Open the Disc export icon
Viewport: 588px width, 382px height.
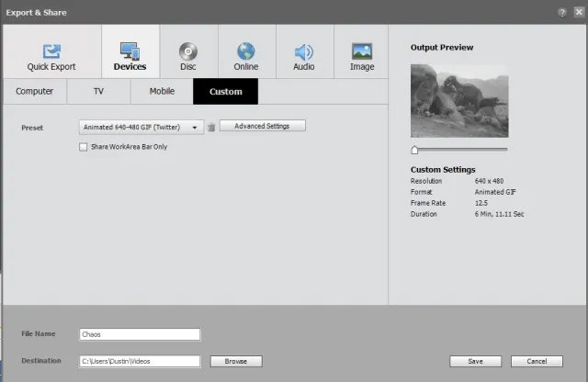(x=187, y=51)
